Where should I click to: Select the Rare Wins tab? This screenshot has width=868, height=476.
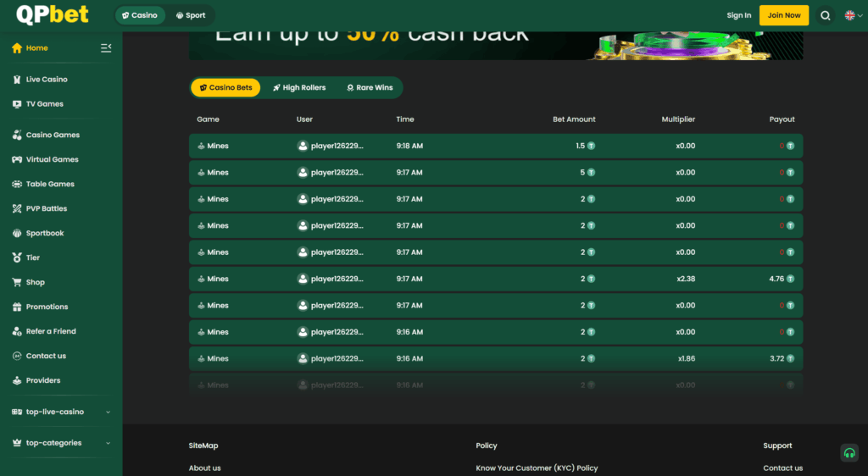370,87
